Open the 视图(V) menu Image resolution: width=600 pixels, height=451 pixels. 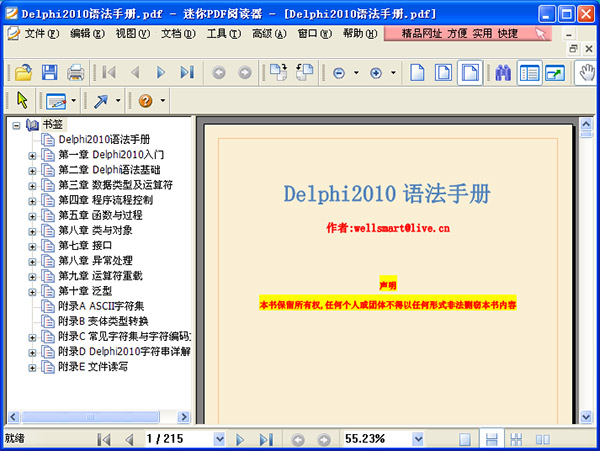click(133, 34)
